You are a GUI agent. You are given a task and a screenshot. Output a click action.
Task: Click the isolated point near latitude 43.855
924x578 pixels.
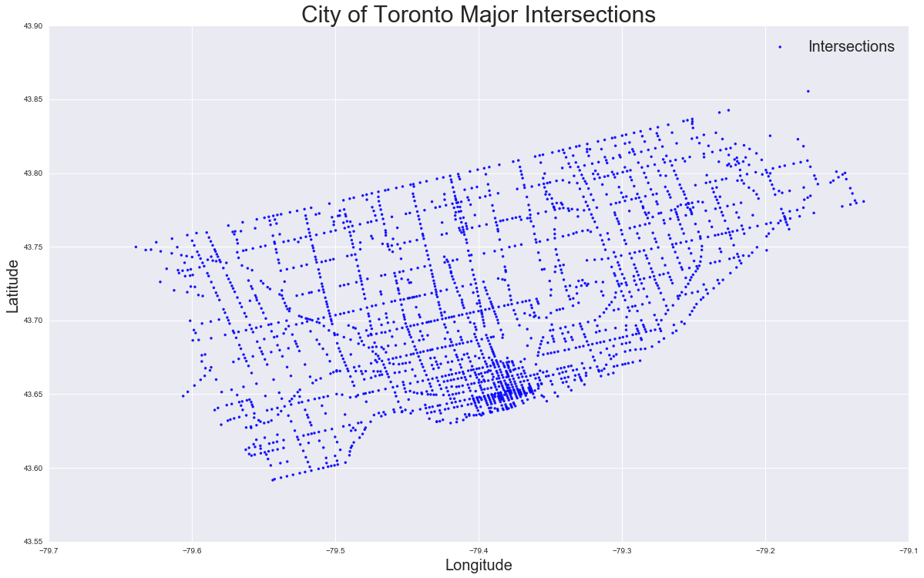pyautogui.click(x=807, y=92)
